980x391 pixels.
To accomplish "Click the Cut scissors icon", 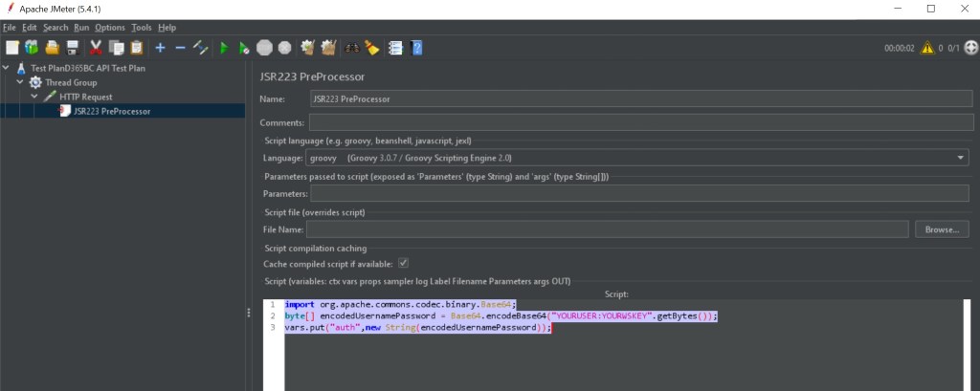I will point(96,47).
